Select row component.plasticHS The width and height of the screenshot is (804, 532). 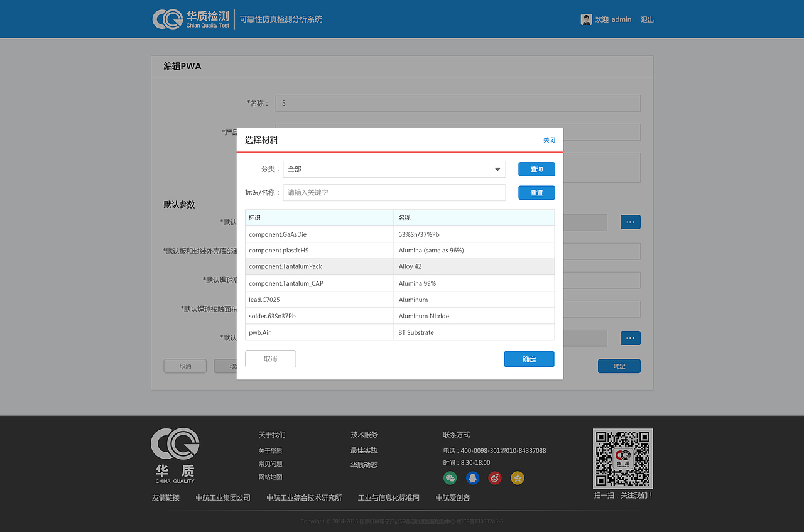click(400, 251)
